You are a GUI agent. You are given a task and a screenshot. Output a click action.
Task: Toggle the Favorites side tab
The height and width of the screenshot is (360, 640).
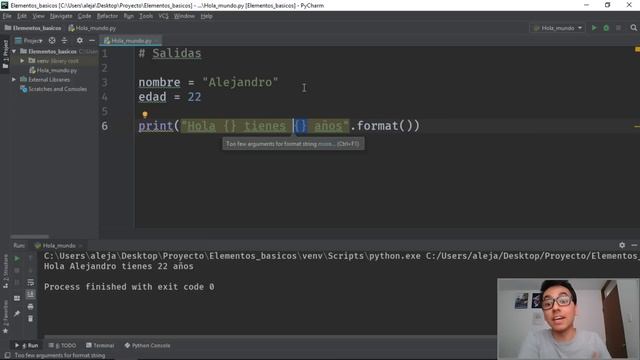point(5,316)
